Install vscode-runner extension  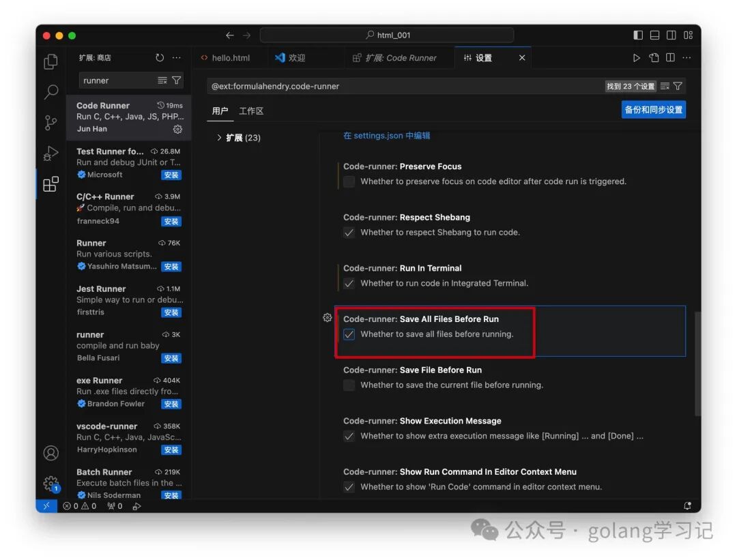(x=171, y=450)
